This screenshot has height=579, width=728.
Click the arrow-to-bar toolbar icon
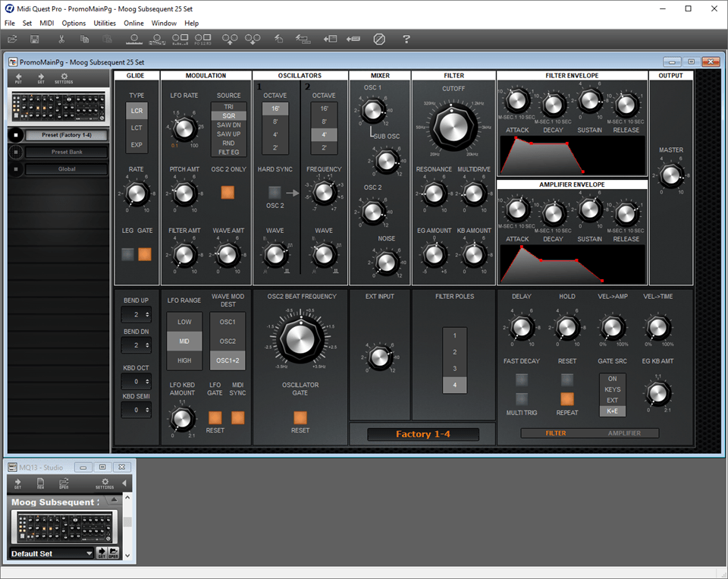pos(353,39)
